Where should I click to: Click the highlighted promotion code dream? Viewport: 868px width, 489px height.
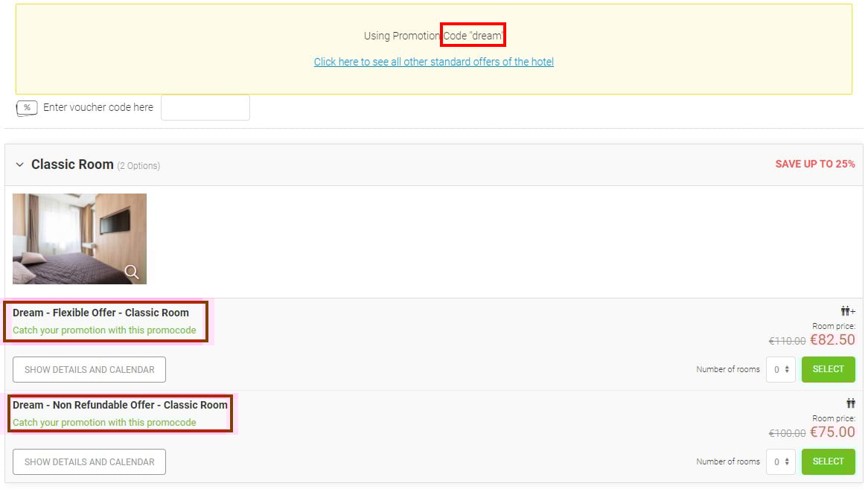473,34
